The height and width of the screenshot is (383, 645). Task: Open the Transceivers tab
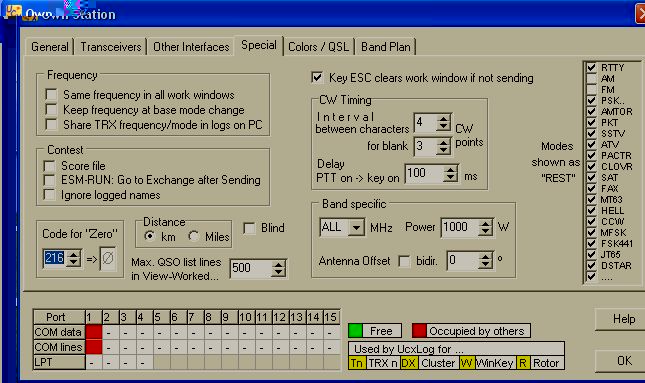pyautogui.click(x=111, y=47)
